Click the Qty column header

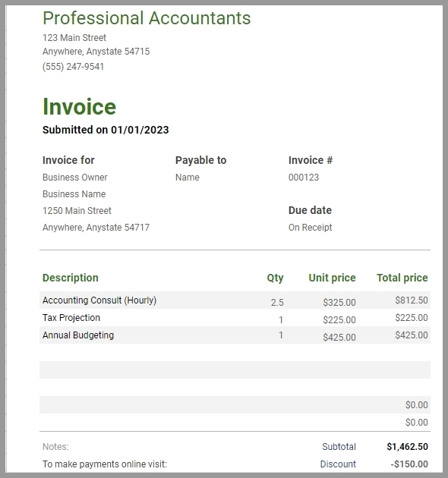pyautogui.click(x=276, y=278)
